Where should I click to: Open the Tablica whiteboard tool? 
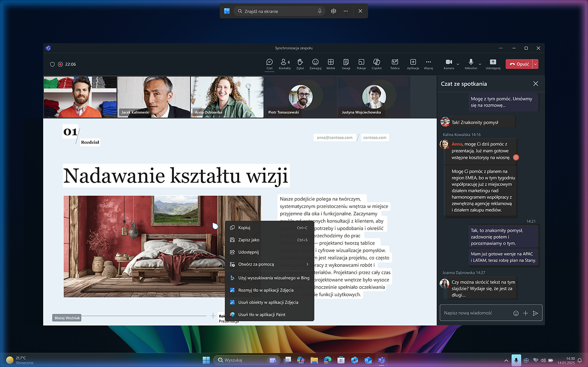coord(394,64)
